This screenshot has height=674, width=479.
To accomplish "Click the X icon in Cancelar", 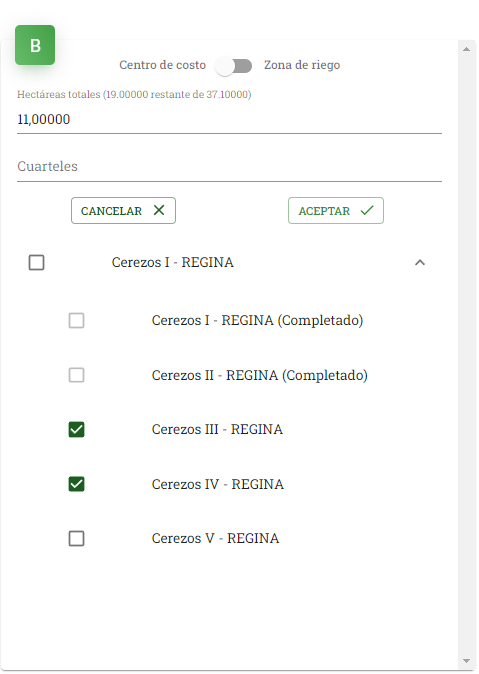I will [159, 210].
